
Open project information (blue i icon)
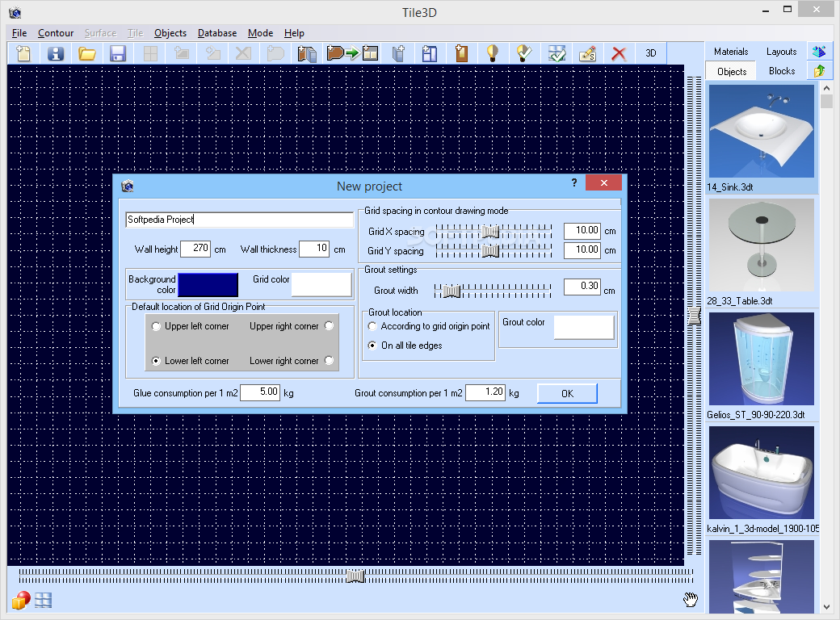[x=55, y=53]
